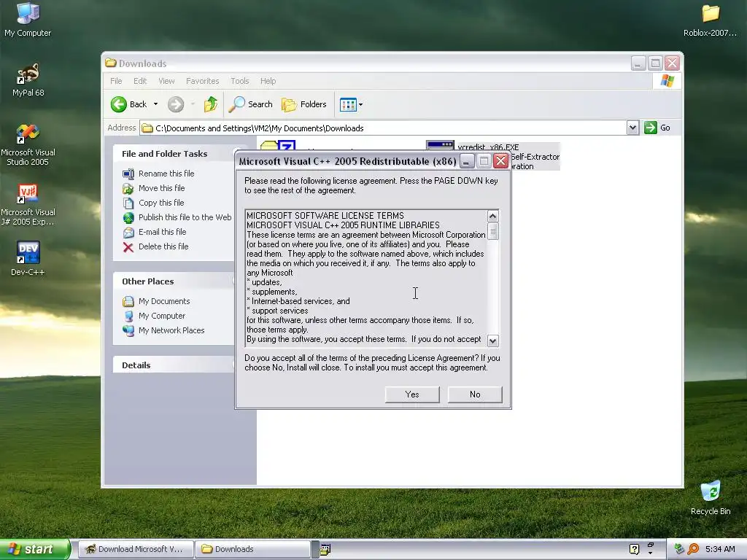747x560 pixels.
Task: Toggle the Folders pane button
Action: [304, 104]
